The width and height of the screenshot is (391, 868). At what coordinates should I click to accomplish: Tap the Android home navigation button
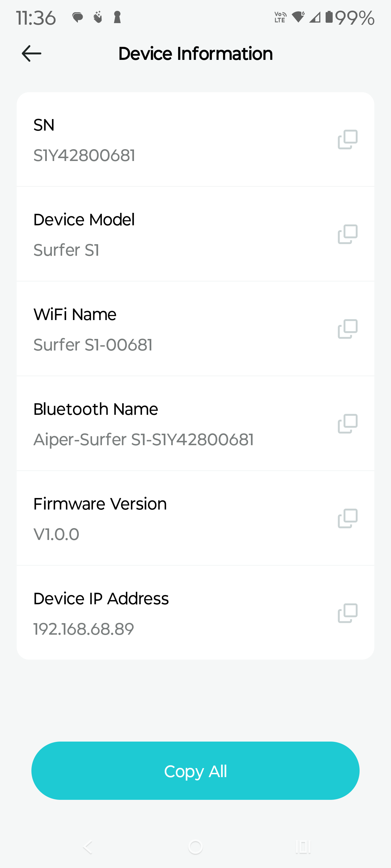click(195, 847)
